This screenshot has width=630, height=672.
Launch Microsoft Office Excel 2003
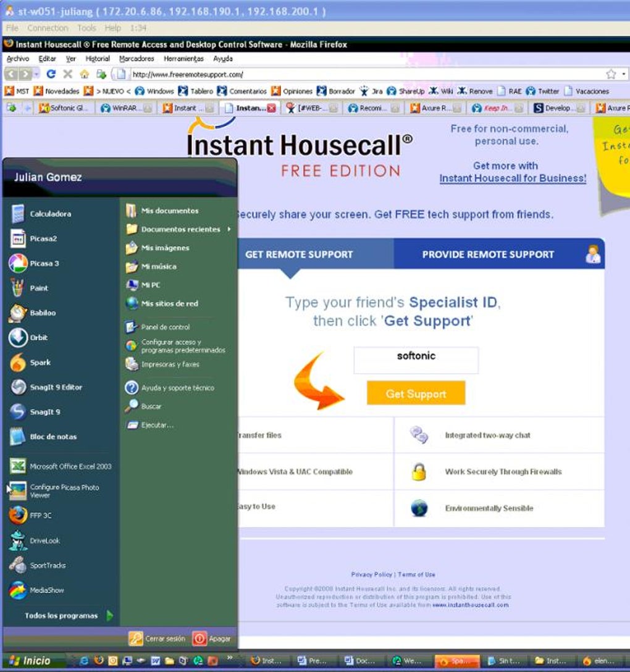click(60, 466)
